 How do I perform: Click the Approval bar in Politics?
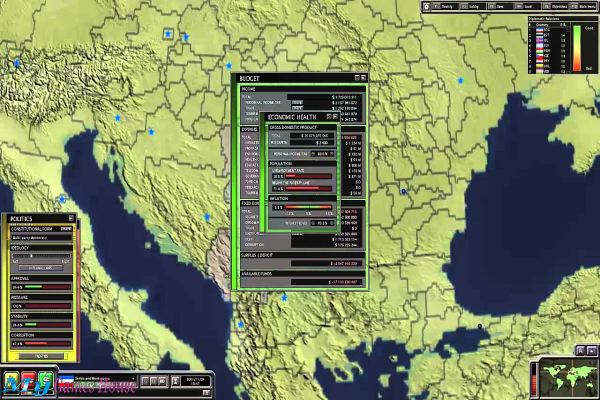coord(47,287)
